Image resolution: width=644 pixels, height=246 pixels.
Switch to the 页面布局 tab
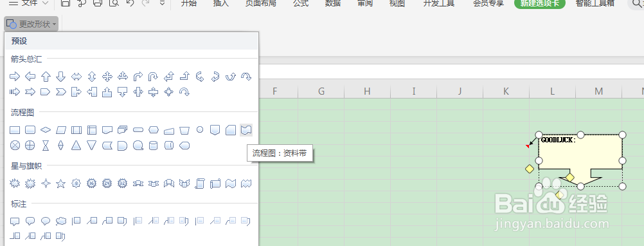point(260,3)
